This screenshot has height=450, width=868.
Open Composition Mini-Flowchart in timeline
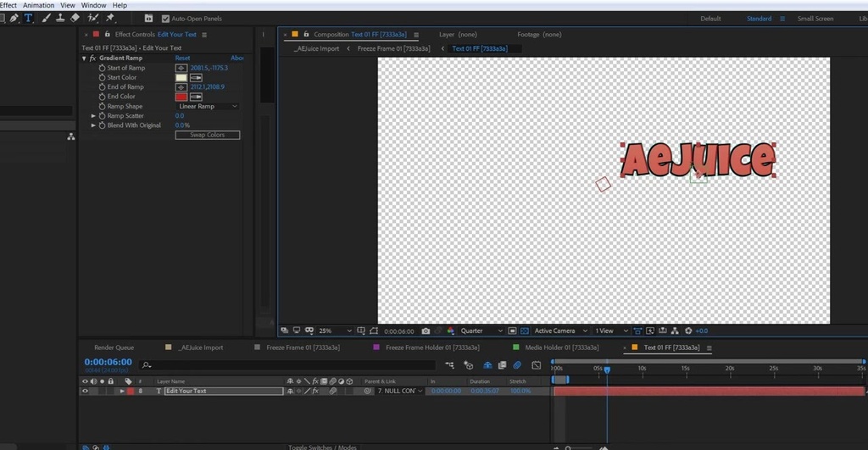pos(449,365)
